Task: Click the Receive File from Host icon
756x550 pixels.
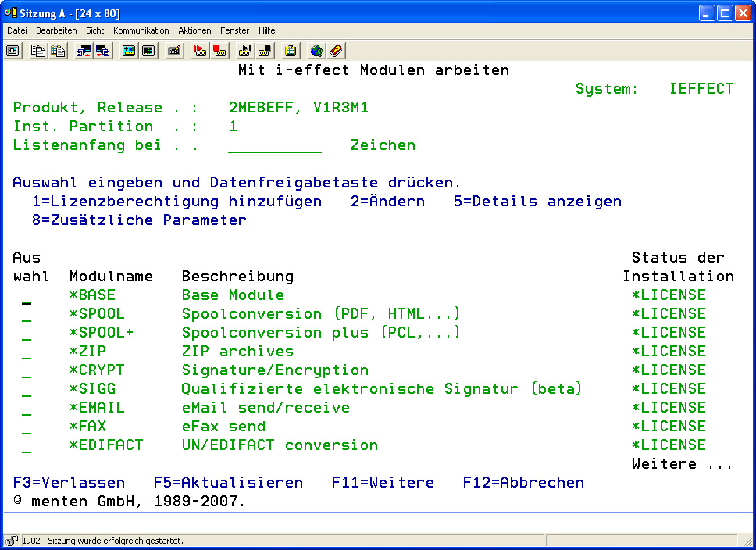Action: click(x=102, y=51)
